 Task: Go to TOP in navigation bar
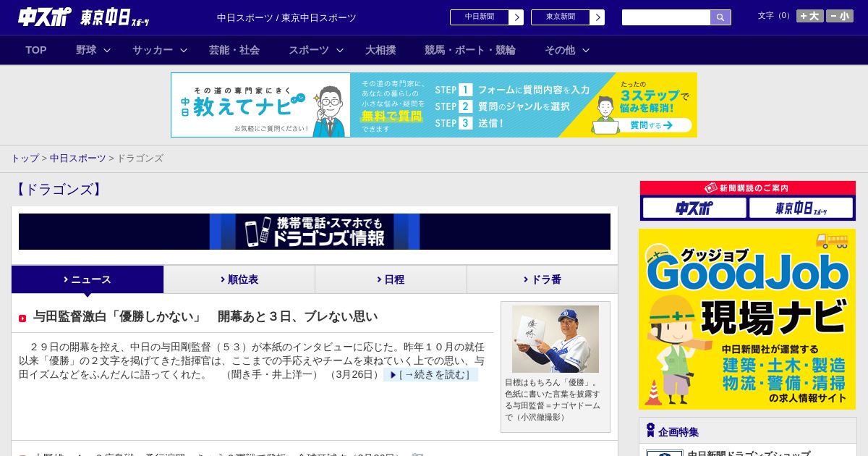[x=36, y=50]
